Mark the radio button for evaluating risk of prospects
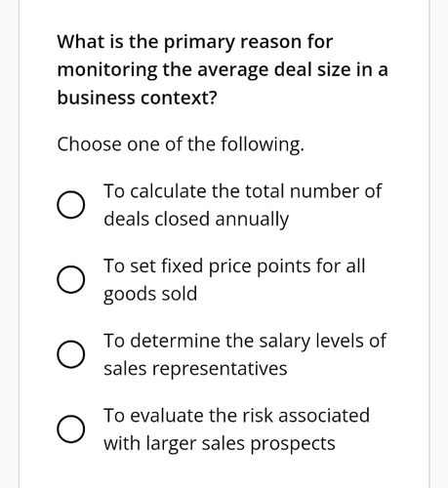Viewport: 448px width, 488px height. pyautogui.click(x=71, y=428)
